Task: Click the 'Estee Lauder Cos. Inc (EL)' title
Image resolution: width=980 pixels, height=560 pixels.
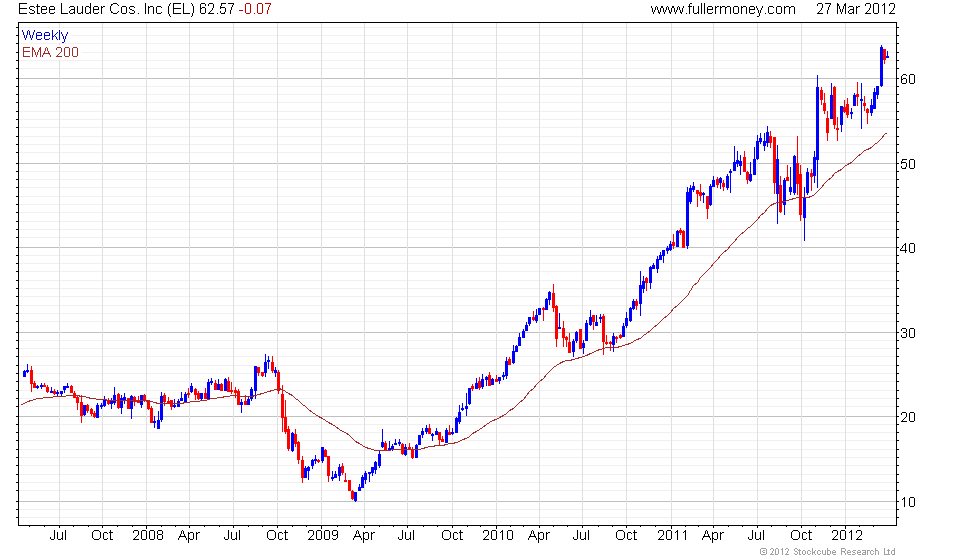Action: pyautogui.click(x=106, y=9)
